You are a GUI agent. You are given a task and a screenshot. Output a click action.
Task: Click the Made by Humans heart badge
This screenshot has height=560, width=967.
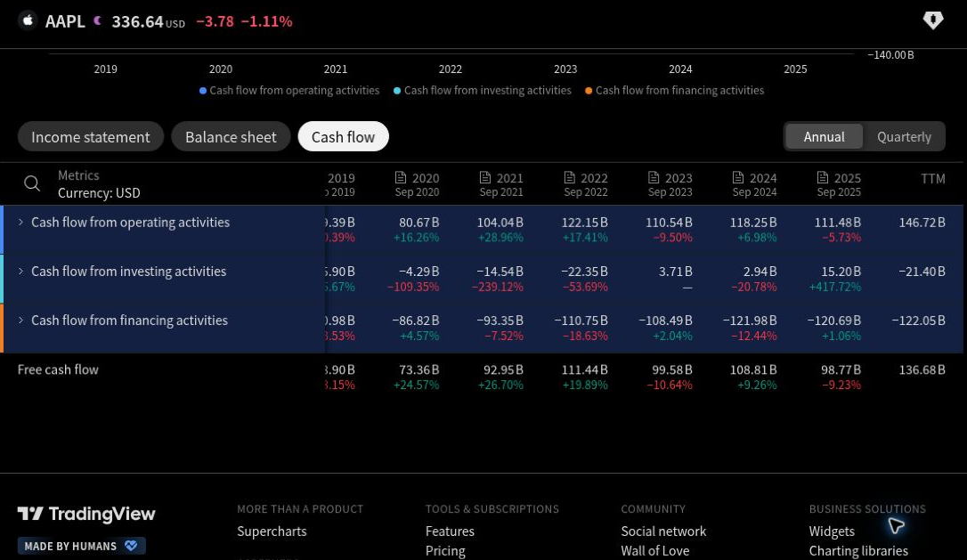click(81, 546)
